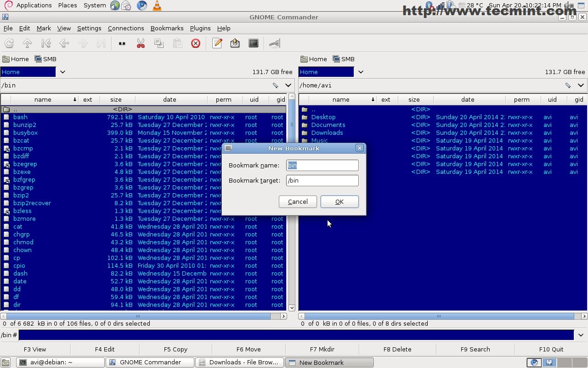Image resolution: width=588 pixels, height=368 pixels.
Task: Go up one directory with arrow icon
Action: tap(28, 43)
